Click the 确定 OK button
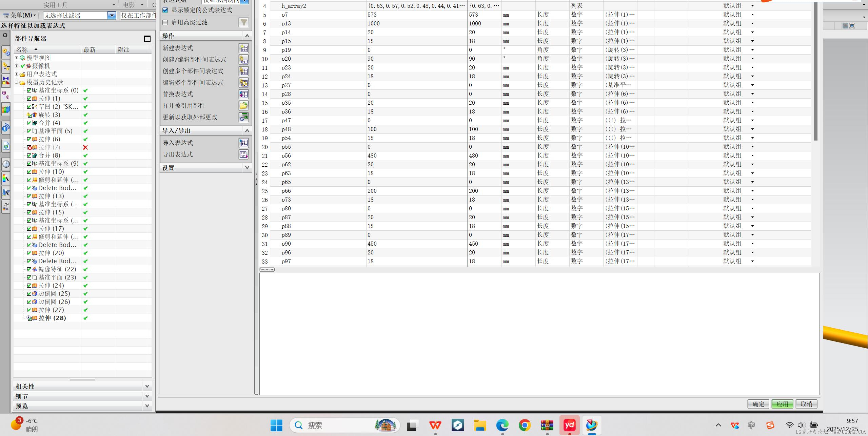 point(758,404)
